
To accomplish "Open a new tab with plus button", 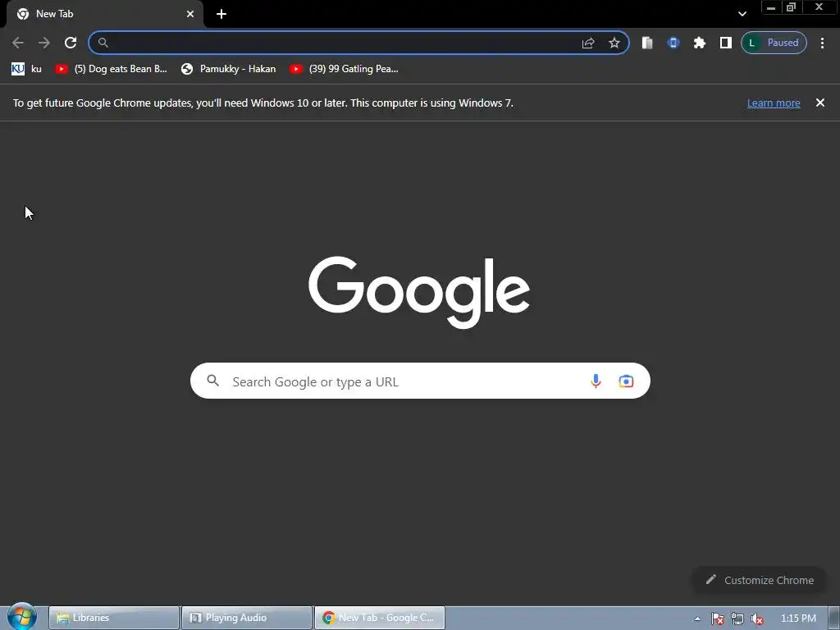I will point(221,14).
